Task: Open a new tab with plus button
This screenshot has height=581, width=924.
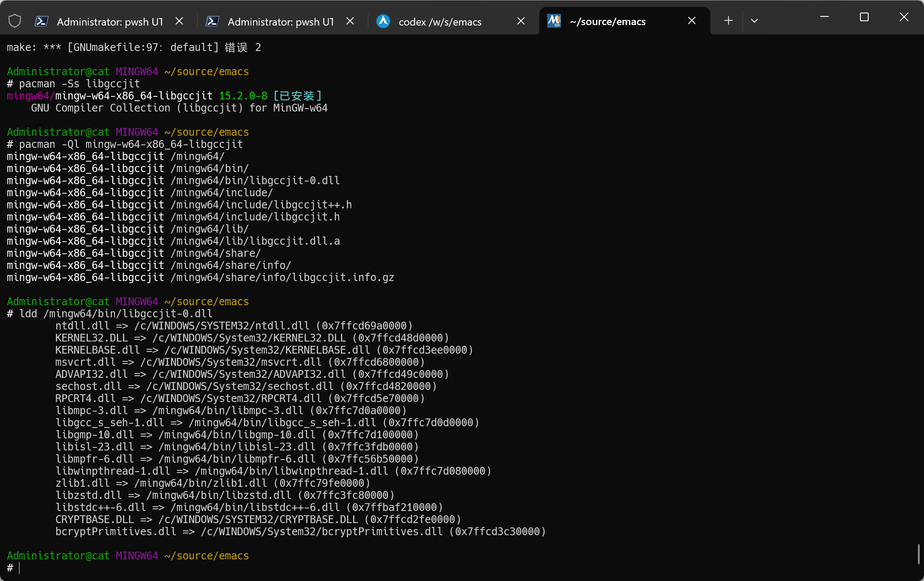Action: (x=728, y=21)
